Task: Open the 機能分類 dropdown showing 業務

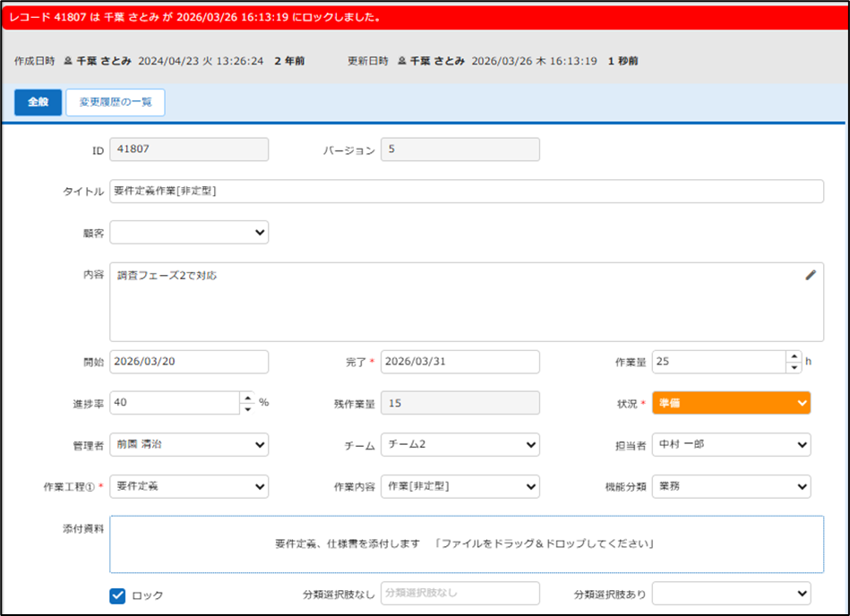Action: pyautogui.click(x=731, y=486)
